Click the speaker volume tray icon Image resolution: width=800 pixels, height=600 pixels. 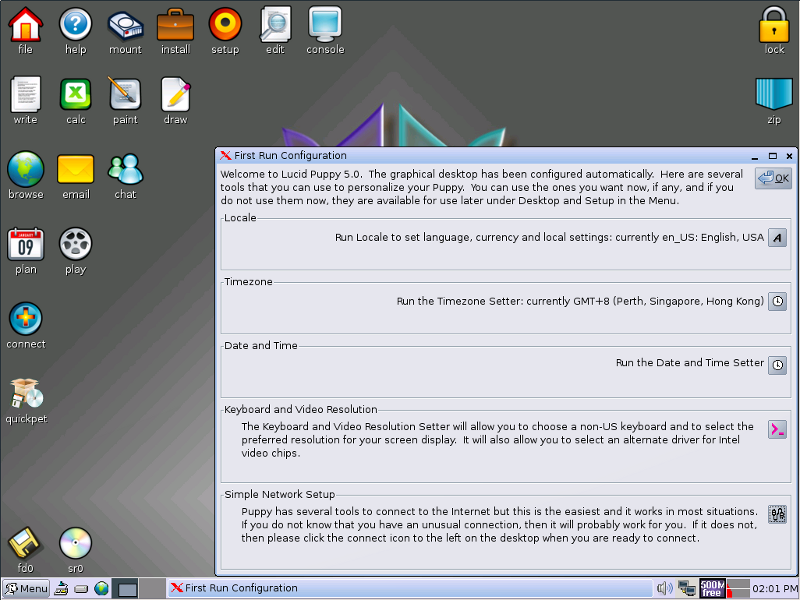pyautogui.click(x=665, y=589)
